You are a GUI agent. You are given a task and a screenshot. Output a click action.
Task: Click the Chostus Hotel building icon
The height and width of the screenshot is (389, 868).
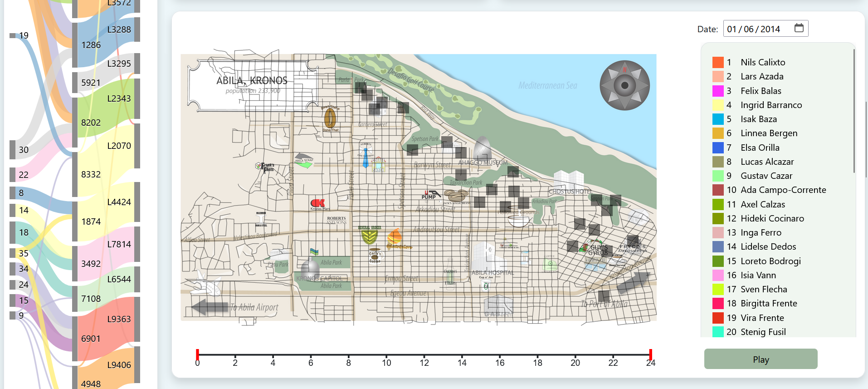coord(569,180)
